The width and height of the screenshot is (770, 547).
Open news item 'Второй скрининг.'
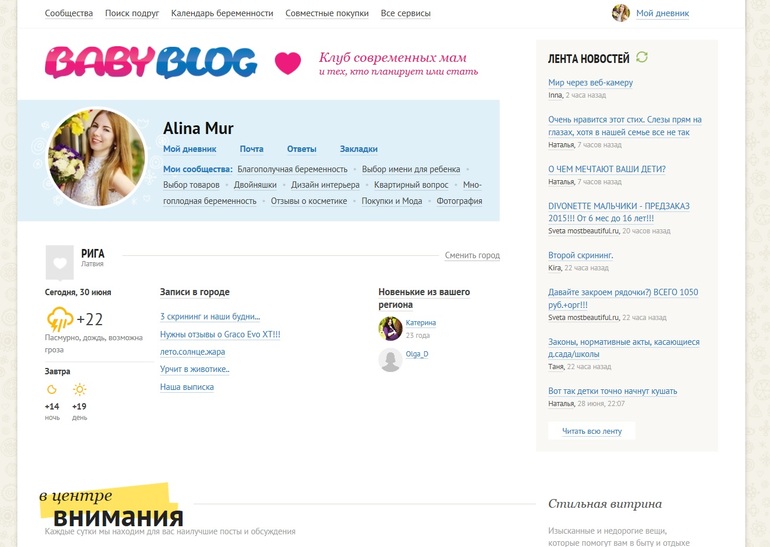(x=580, y=255)
